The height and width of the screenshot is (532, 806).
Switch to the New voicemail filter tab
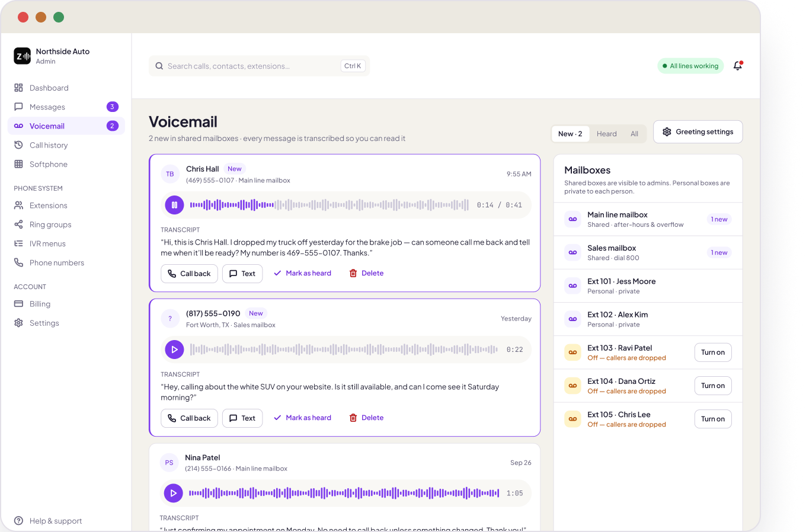(x=570, y=134)
